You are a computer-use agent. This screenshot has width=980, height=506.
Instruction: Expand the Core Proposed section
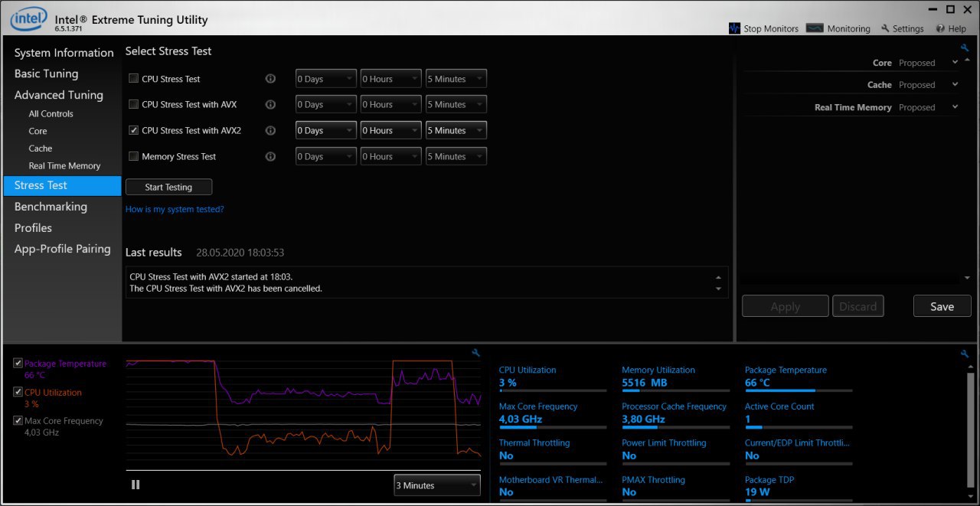coord(955,63)
